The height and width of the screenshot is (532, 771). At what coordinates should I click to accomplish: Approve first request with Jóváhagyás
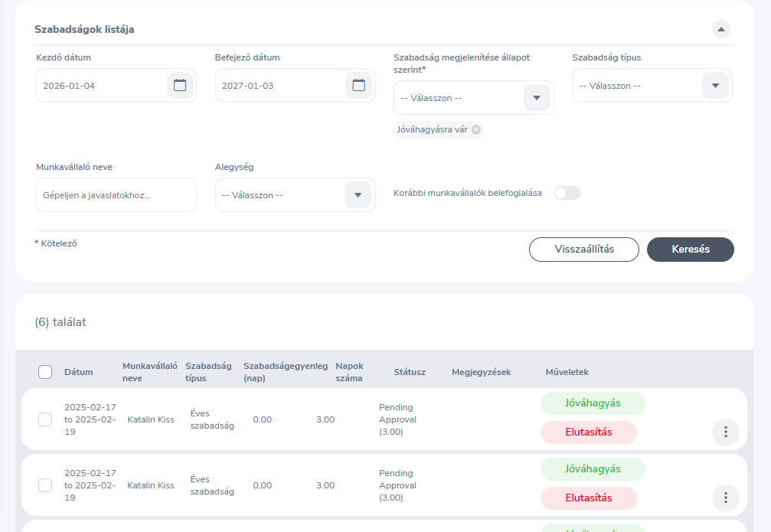pyautogui.click(x=593, y=403)
